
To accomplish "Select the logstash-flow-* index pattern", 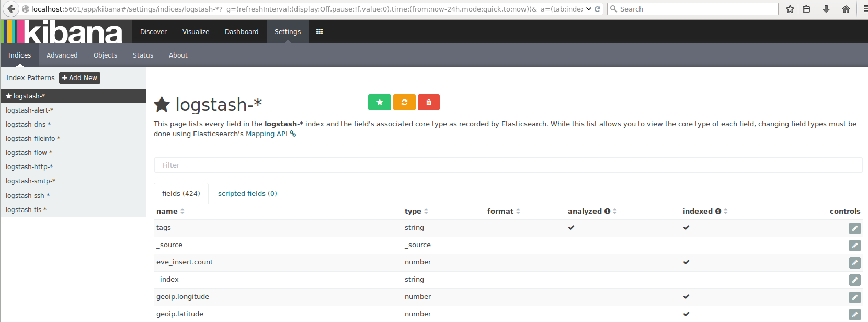I will (73, 153).
